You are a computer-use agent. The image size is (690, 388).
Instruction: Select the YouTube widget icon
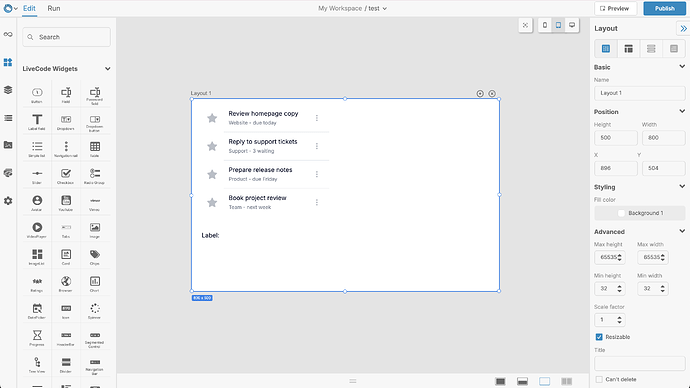click(66, 202)
